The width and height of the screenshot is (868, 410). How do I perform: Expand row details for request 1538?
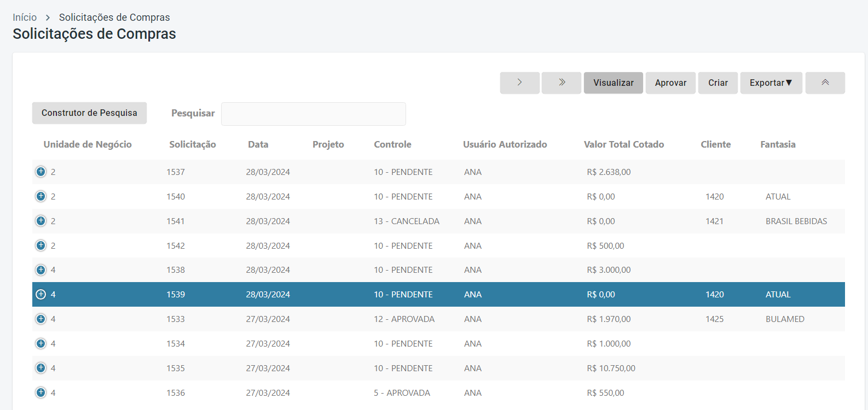(x=41, y=270)
